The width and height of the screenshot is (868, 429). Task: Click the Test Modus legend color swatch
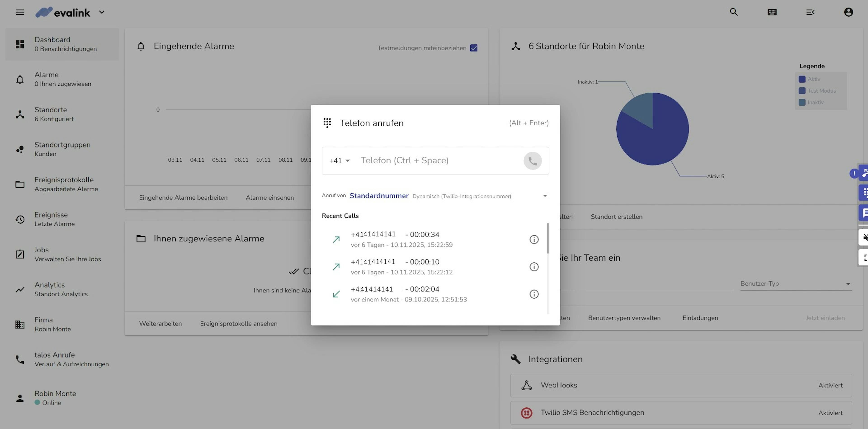click(802, 91)
